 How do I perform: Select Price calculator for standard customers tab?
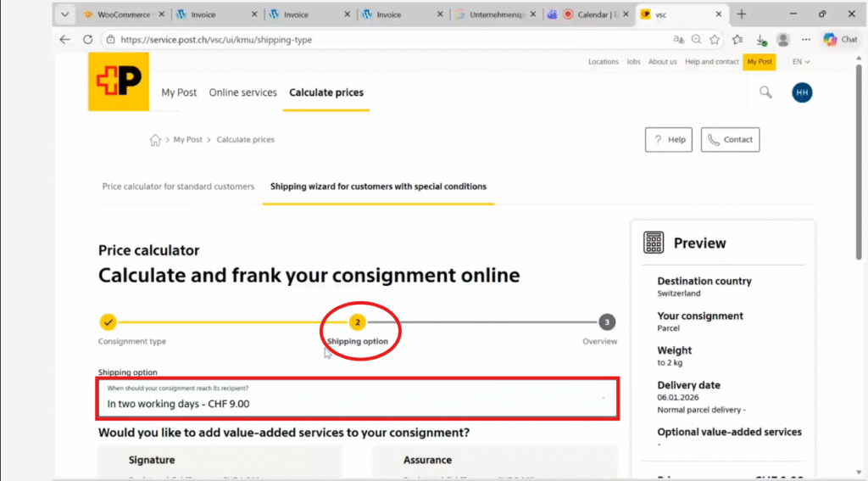tap(178, 187)
